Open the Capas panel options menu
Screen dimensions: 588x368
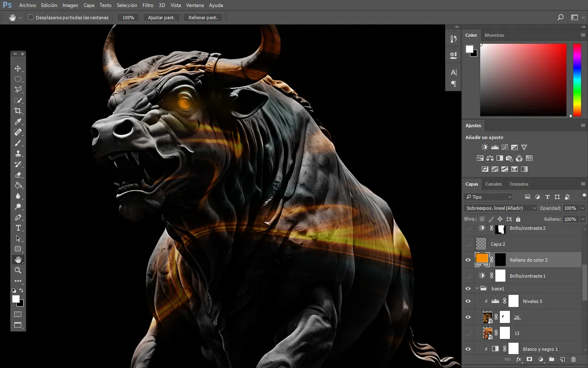[x=583, y=184]
